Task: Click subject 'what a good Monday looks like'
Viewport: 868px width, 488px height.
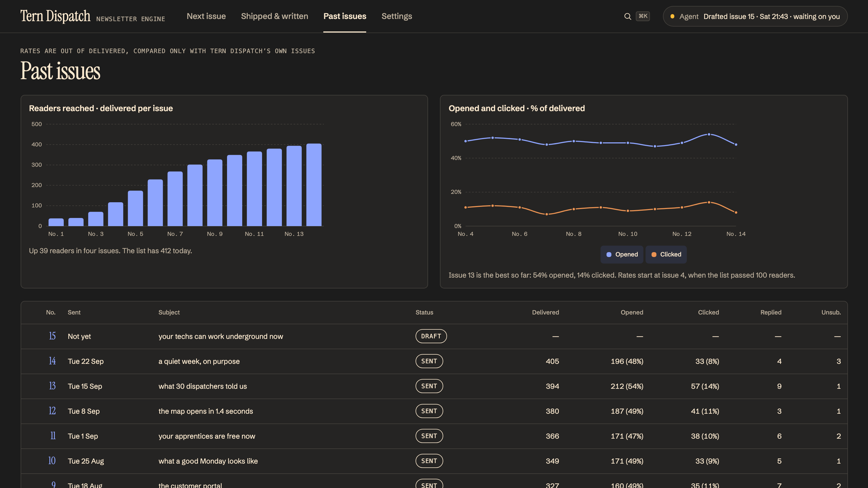Action: [208, 461]
